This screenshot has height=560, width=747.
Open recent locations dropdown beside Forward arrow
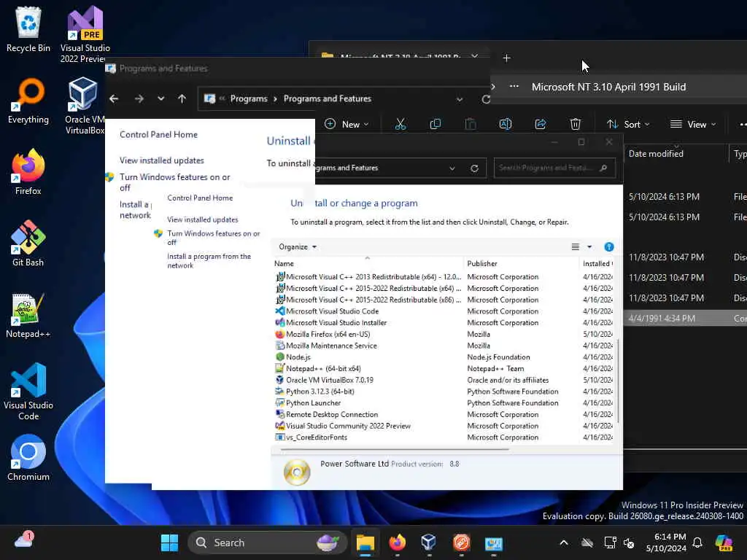click(x=160, y=98)
